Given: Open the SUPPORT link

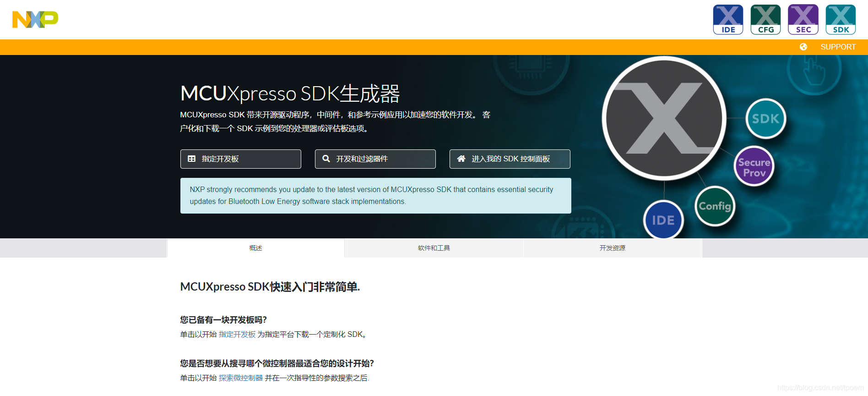Looking at the screenshot, I should pos(838,47).
